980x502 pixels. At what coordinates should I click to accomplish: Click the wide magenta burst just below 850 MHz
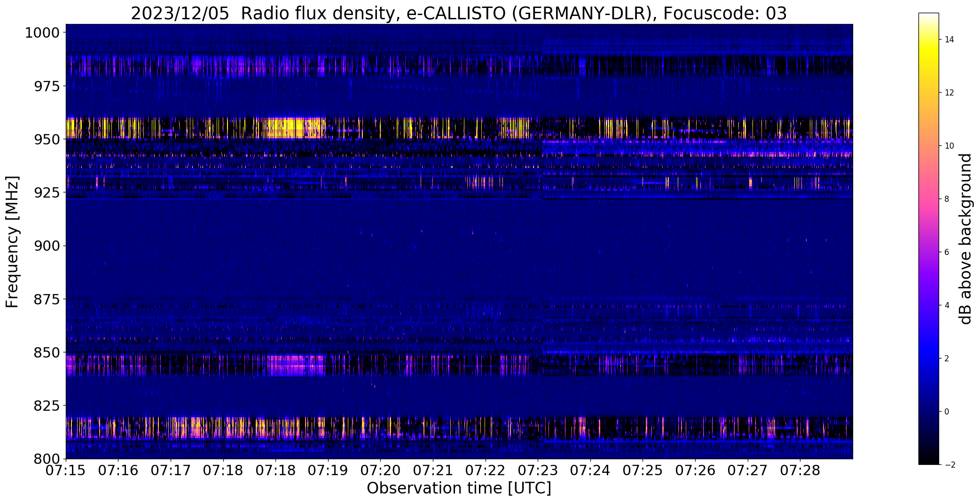coord(296,365)
